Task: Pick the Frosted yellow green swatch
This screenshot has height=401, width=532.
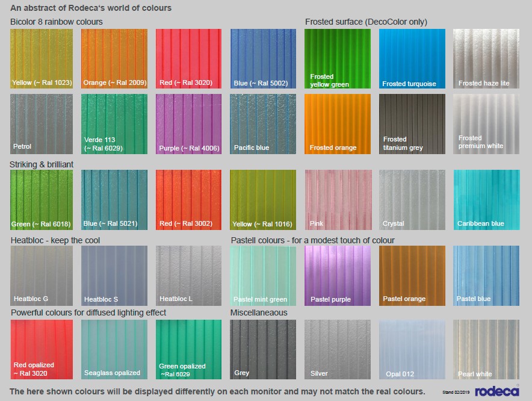Action: click(x=338, y=59)
